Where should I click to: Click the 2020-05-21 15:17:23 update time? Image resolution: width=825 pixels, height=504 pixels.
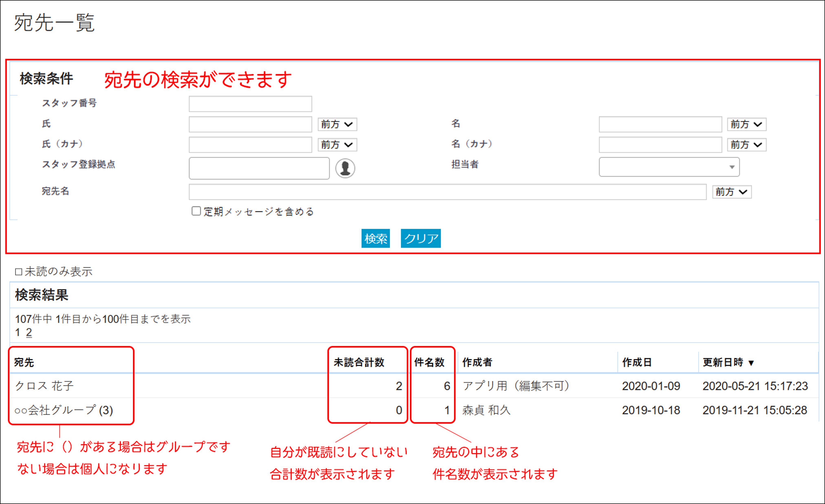tap(755, 386)
